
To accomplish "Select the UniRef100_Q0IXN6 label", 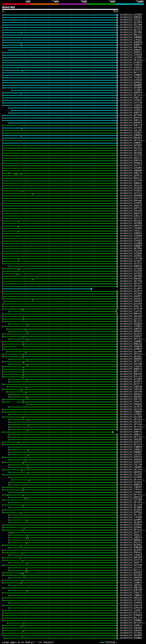I will coord(131,25).
